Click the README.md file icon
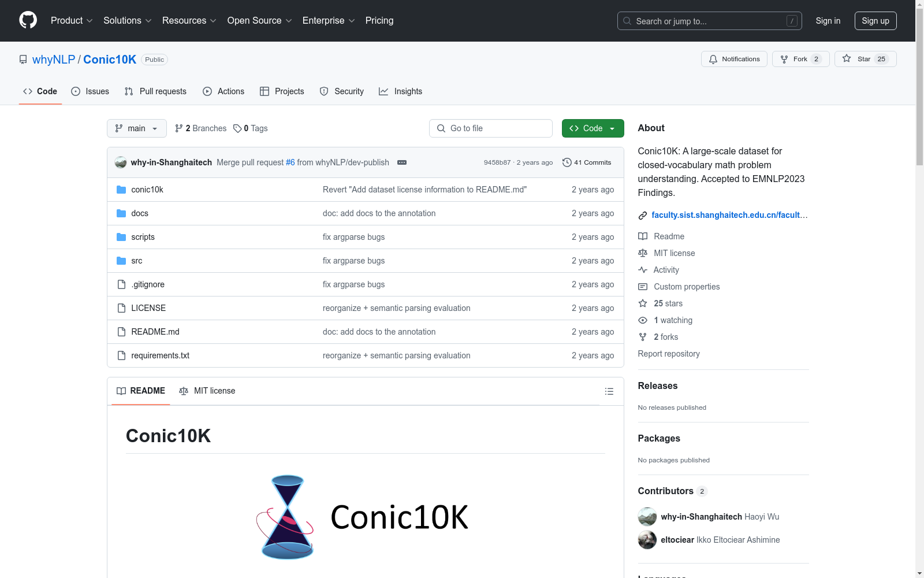The image size is (924, 578). pos(121,332)
